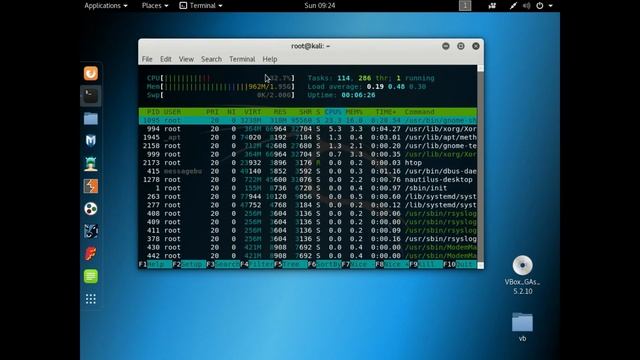Open the clock showing Sun 09:24
The height and width of the screenshot is (360, 640).
click(x=320, y=5)
